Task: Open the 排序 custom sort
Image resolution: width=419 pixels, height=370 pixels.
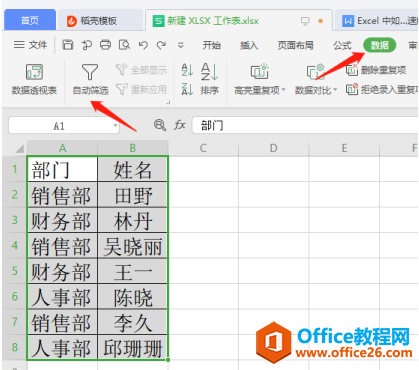Action: pyautogui.click(x=210, y=79)
